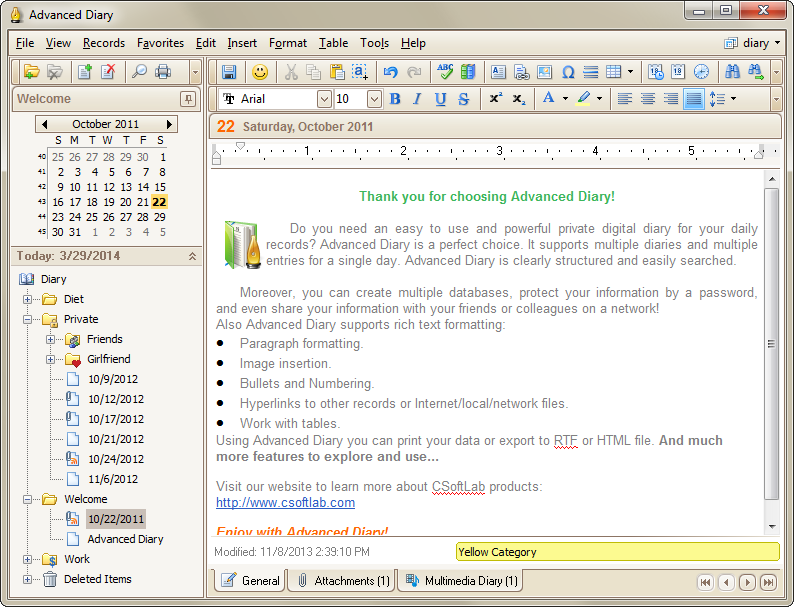Open the Records menu
This screenshot has height=607, width=794.
[104, 43]
